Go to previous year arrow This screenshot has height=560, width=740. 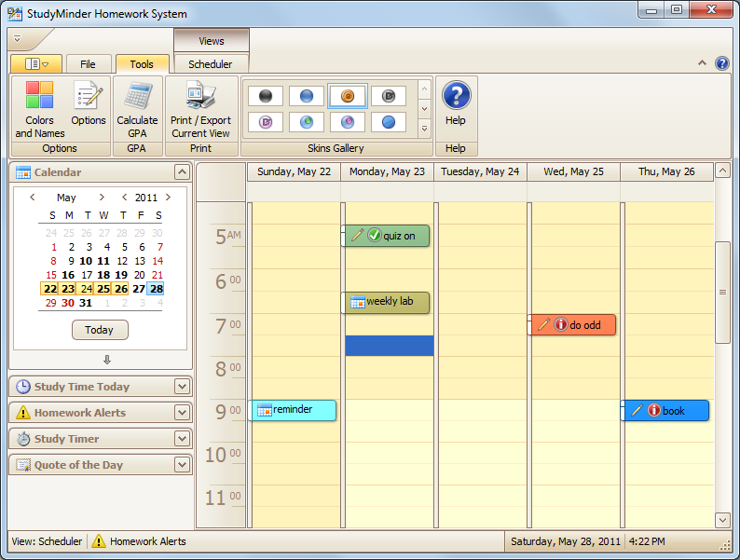tap(124, 198)
